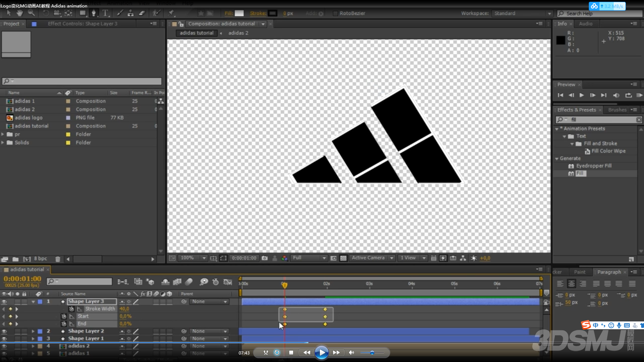Select the Puppet Pin tool
The image size is (644, 362).
tap(171, 13)
